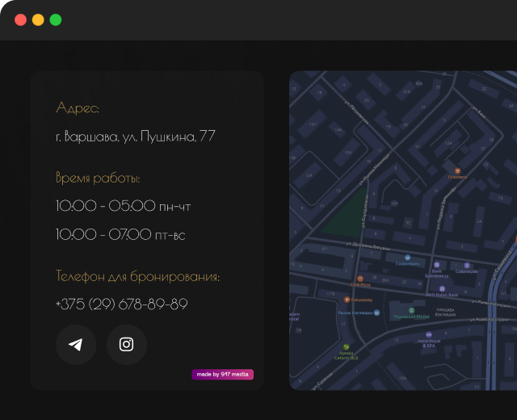Click the address г. Варшава, ул. Пушкина, 77
The image size is (517, 420).
pos(136,136)
